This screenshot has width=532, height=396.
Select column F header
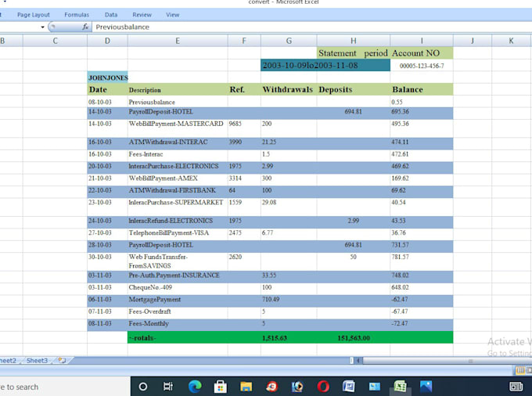pos(244,41)
